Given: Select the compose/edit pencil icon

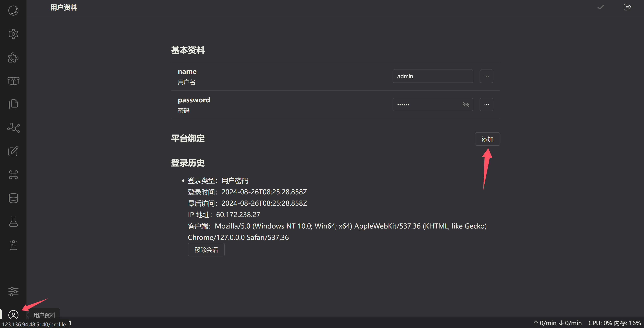Looking at the screenshot, I should [13, 151].
